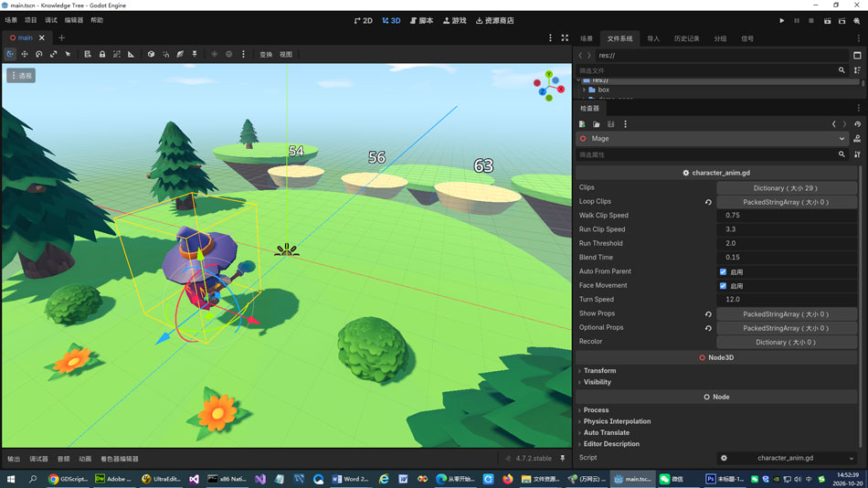Viewport: 868px width, 488px height.
Task: Open file sort options icon
Action: coord(857,70)
